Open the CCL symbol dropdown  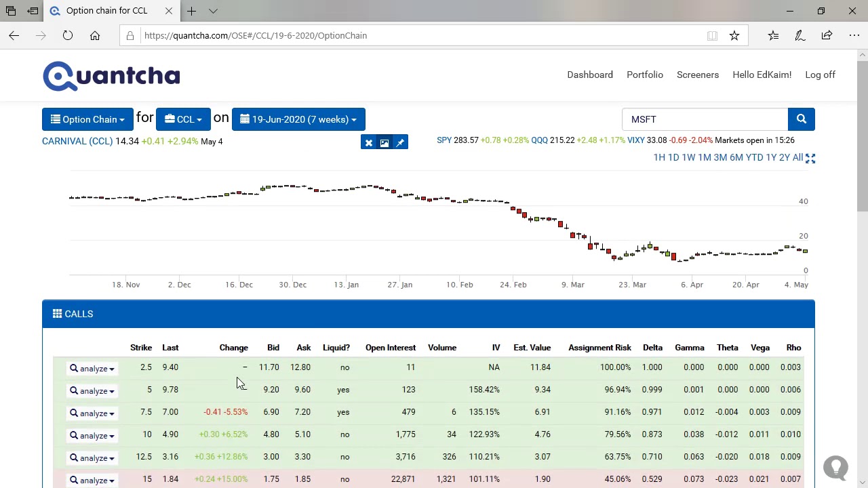183,119
